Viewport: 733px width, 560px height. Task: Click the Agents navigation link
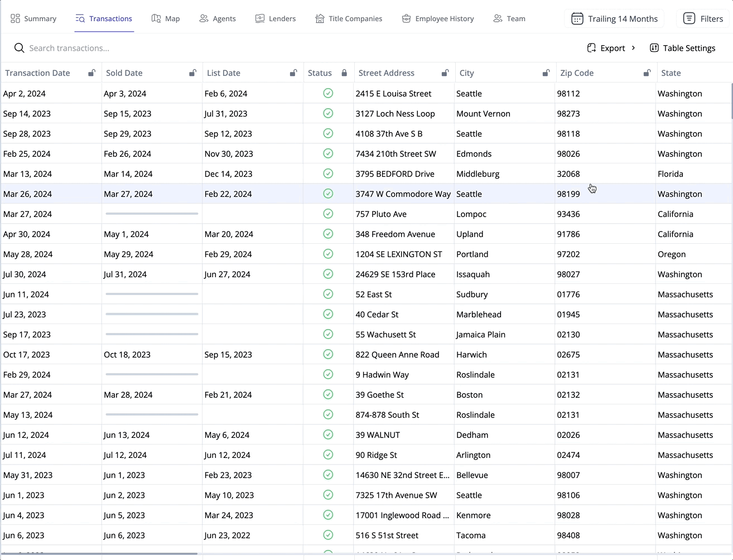click(x=218, y=18)
